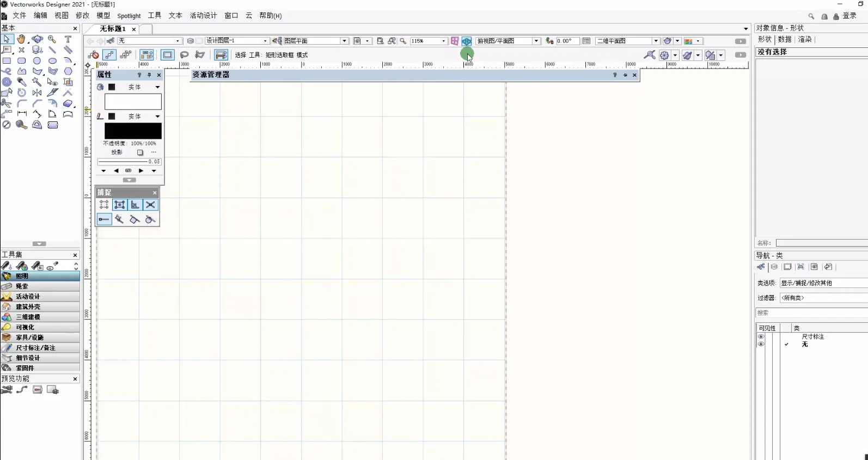Viewport: 868px width, 460px height.
Task: Select the Constrained Linear Dimension tool
Action: tap(21, 114)
